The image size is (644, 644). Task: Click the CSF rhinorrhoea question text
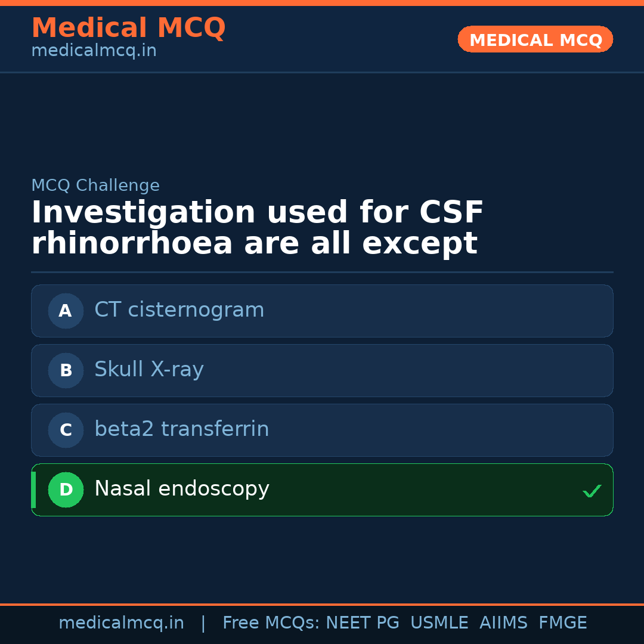pyautogui.click(x=257, y=228)
